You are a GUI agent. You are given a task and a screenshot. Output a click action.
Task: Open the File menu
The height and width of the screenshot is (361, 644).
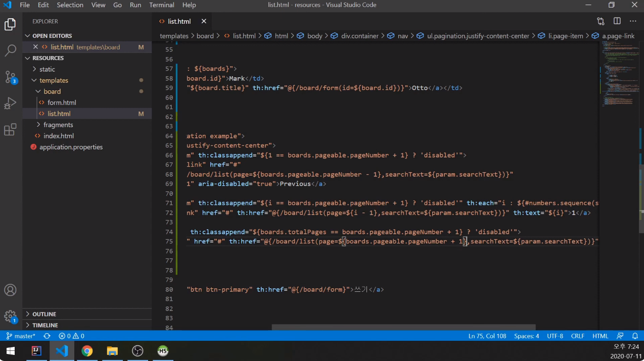point(25,5)
